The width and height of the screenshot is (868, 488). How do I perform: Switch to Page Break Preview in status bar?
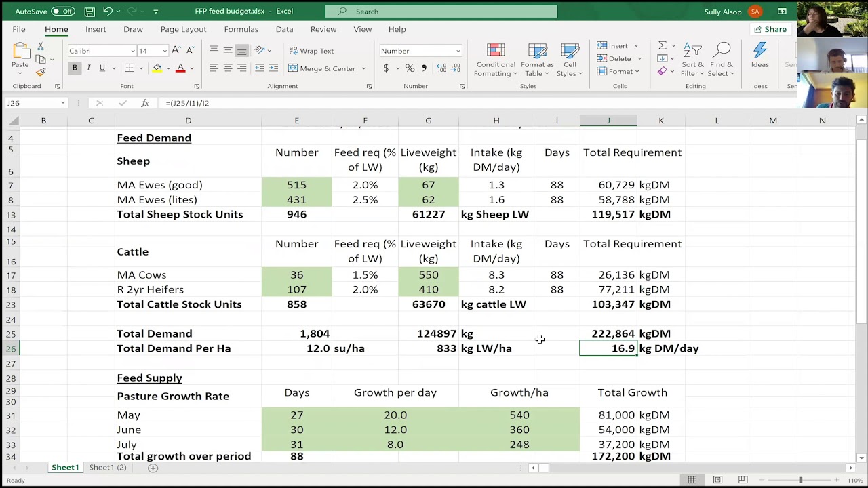click(x=743, y=480)
